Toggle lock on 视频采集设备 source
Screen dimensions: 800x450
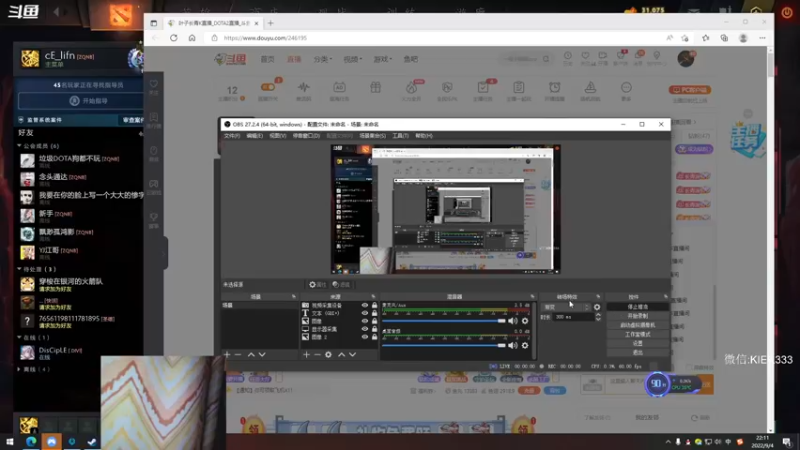tap(374, 305)
